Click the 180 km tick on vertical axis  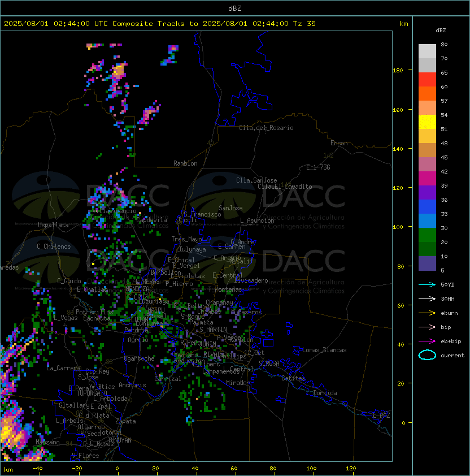coord(398,70)
